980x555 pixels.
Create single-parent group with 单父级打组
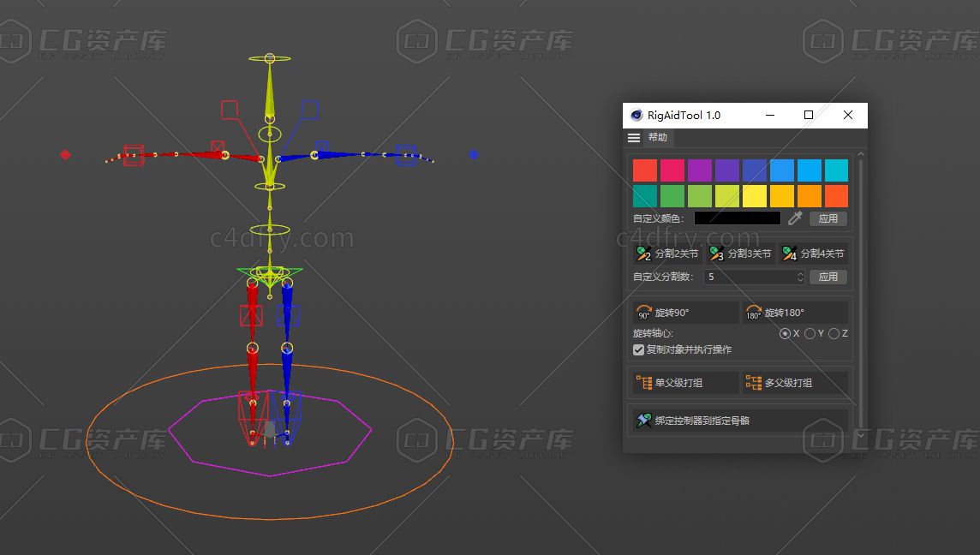(x=685, y=383)
